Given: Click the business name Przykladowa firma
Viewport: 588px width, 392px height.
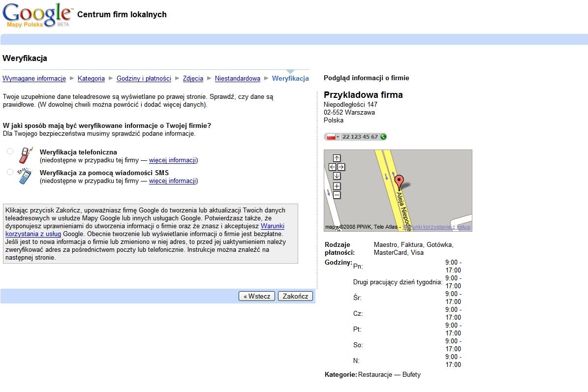Looking at the screenshot, I should [x=363, y=95].
